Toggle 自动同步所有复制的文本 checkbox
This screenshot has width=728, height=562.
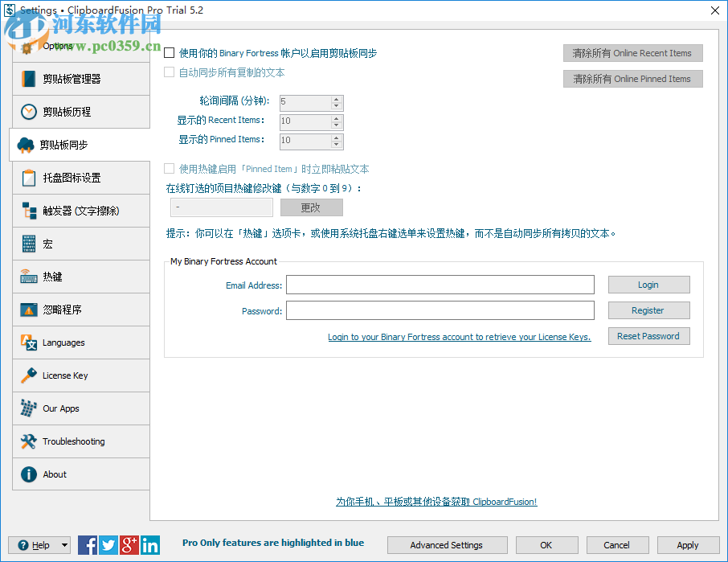click(x=168, y=72)
